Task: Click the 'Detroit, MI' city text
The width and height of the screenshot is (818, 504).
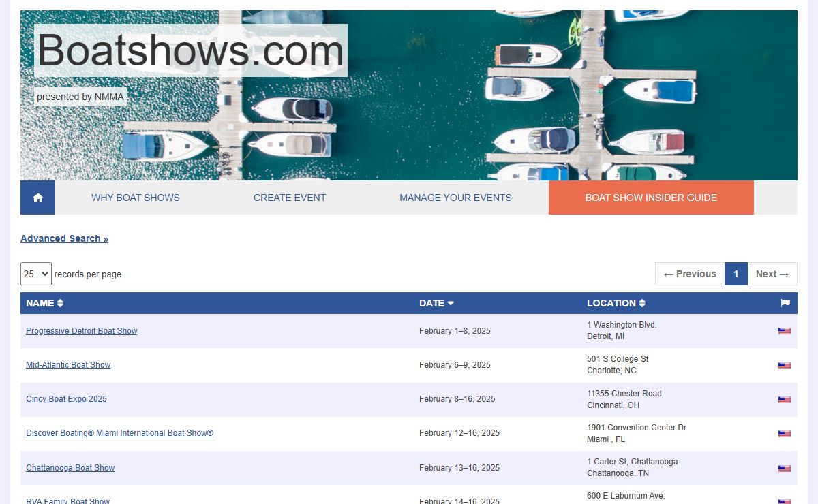Action: (606, 336)
